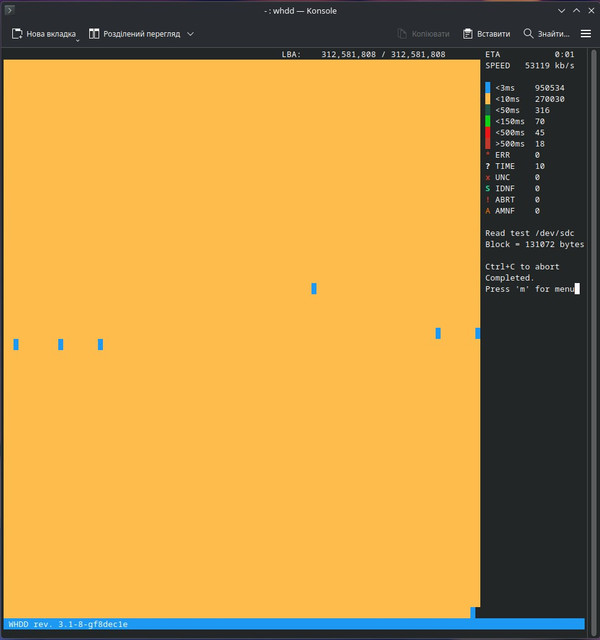Click the LBA progress counter text
This screenshot has height=640, width=600.
(363, 54)
